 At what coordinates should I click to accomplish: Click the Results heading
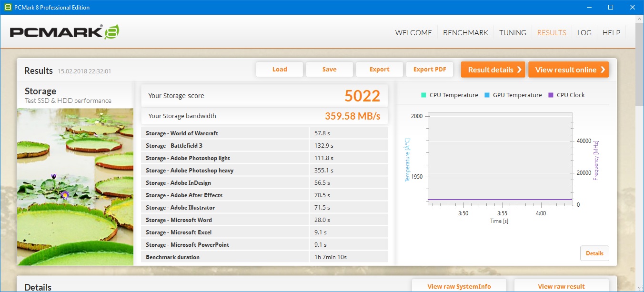(x=39, y=70)
